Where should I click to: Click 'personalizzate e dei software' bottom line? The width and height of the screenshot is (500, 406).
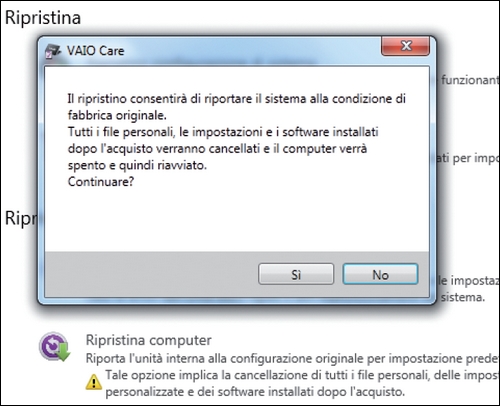(x=255, y=392)
